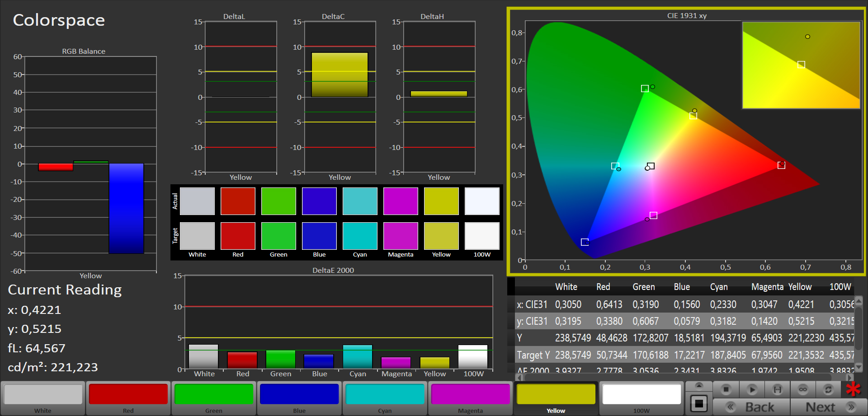868x416 pixels.
Task: Click the Target row 100W swatch
Action: pyautogui.click(x=482, y=236)
